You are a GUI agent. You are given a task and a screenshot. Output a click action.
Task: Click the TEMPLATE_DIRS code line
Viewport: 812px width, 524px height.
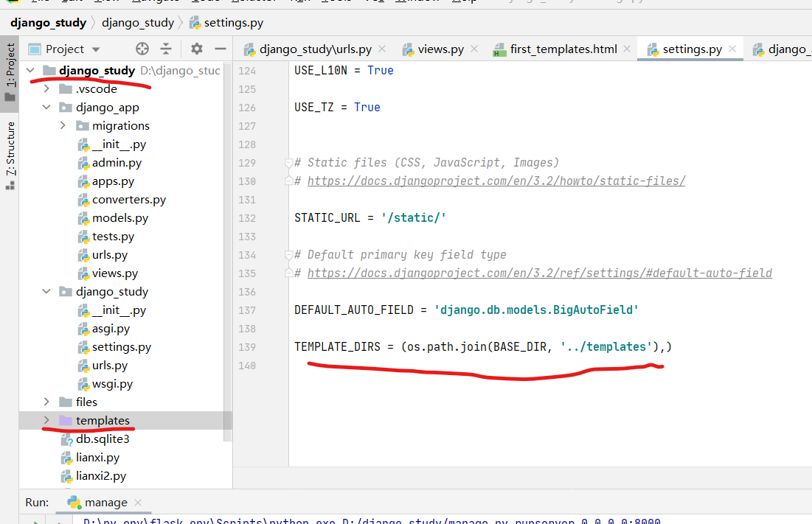[483, 346]
